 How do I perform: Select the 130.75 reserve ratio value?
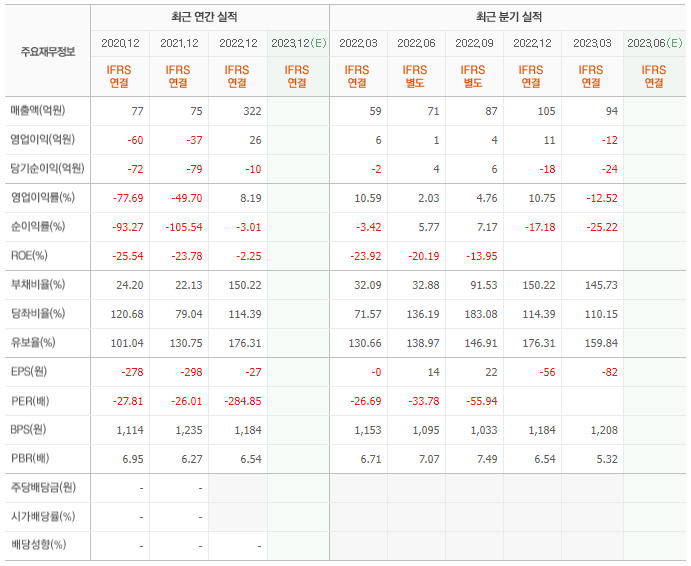click(x=186, y=343)
